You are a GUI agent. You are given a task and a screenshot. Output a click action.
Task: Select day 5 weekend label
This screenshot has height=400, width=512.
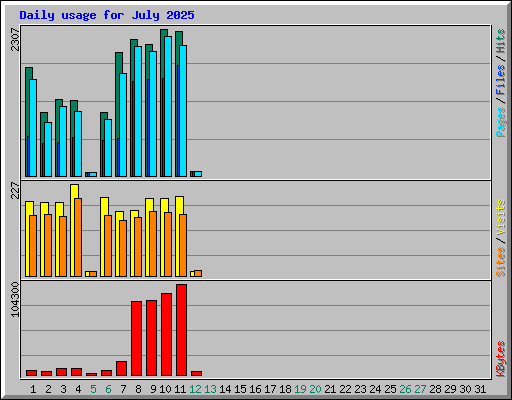[93, 389]
